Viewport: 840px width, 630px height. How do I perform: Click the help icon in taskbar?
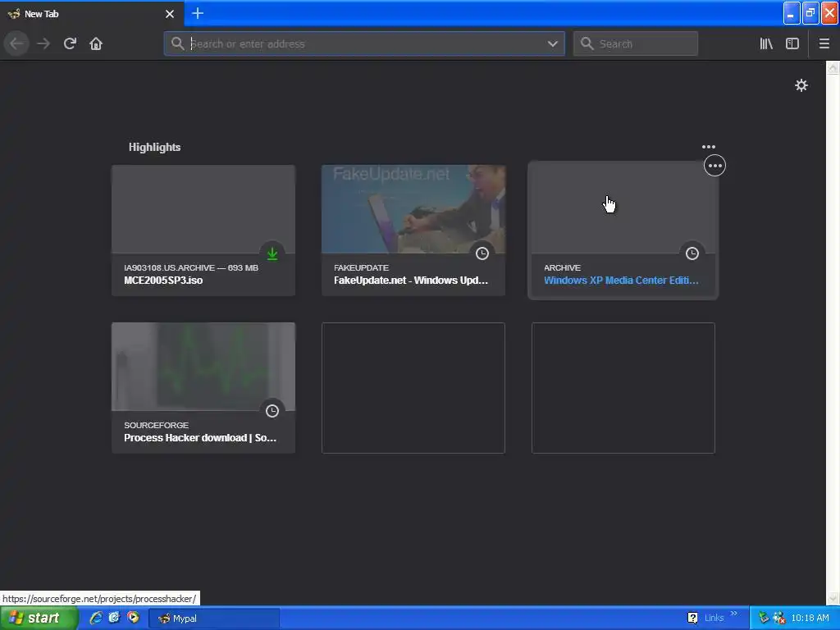(x=692, y=619)
